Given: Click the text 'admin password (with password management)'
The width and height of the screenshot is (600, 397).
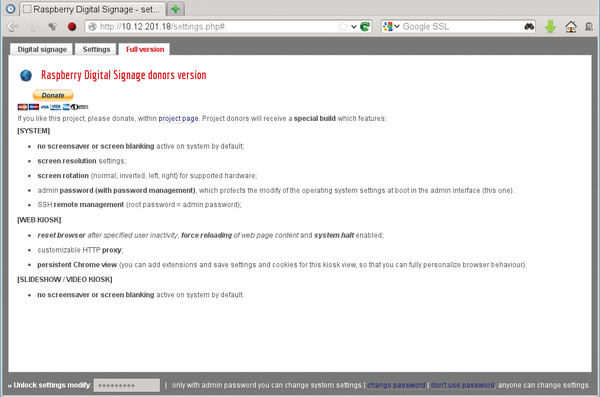Looking at the screenshot, I should click(x=116, y=191).
